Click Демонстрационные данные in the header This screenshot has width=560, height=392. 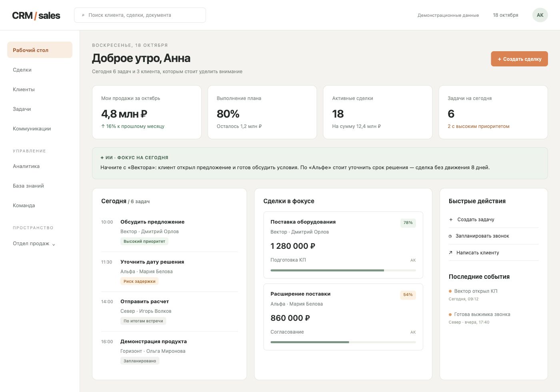448,15
